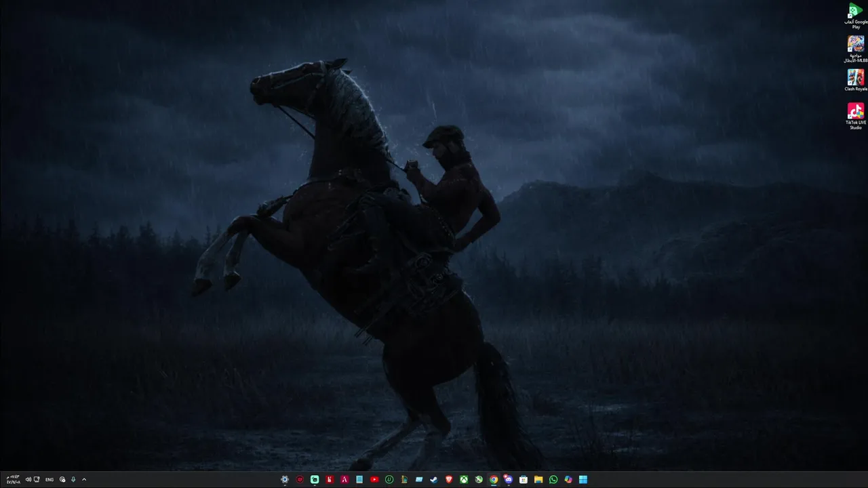Switch to Google Chrome in the taskbar

tap(494, 479)
